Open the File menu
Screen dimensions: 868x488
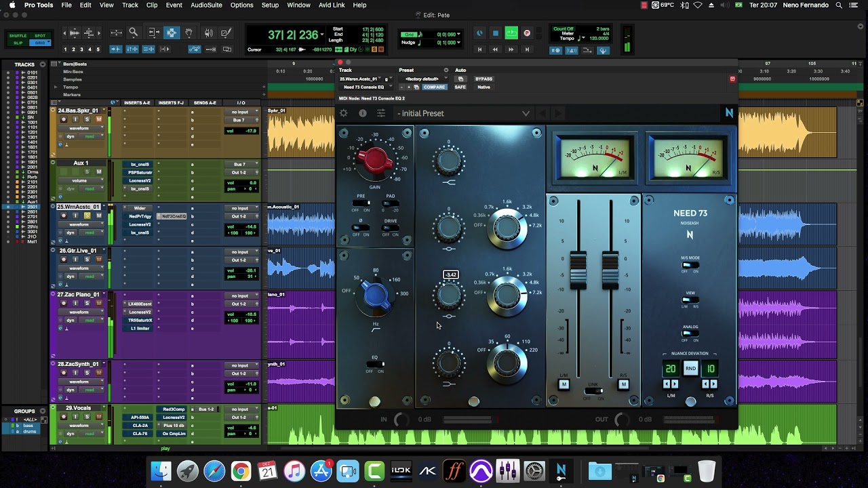(x=66, y=5)
